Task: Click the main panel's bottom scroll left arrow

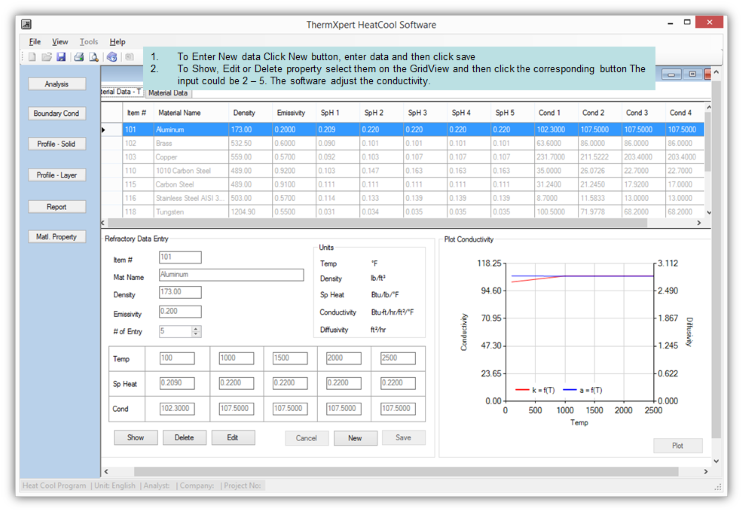Action: 106,472
